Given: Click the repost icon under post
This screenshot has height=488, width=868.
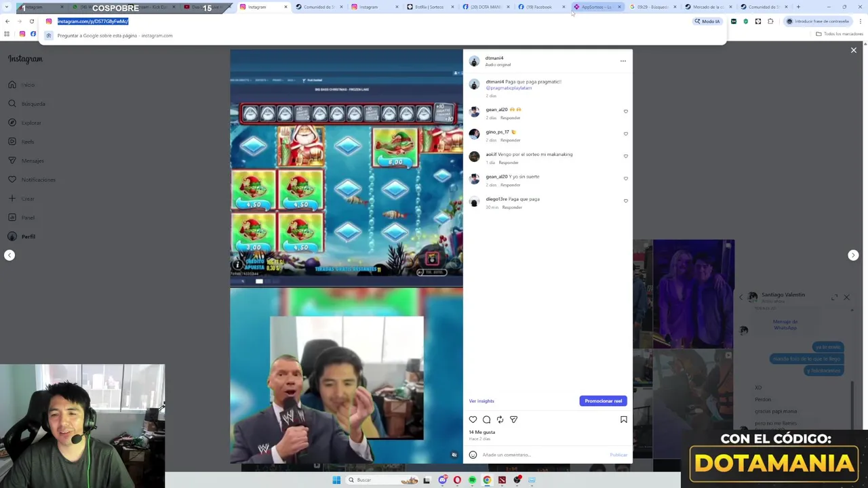Looking at the screenshot, I should pyautogui.click(x=500, y=420).
